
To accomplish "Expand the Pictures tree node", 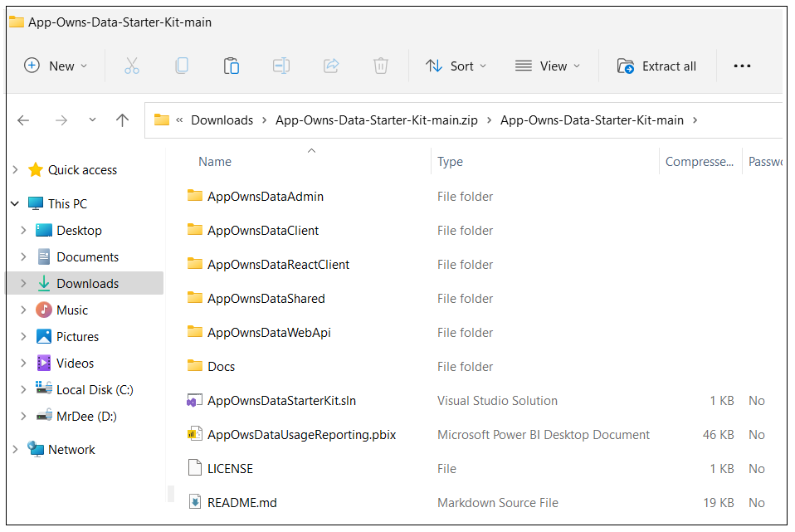I will click(23, 336).
